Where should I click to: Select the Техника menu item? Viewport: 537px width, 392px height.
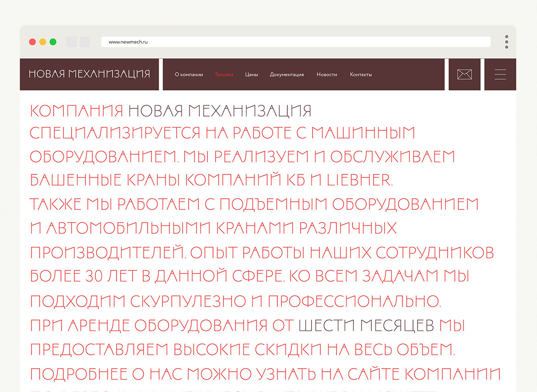point(224,75)
